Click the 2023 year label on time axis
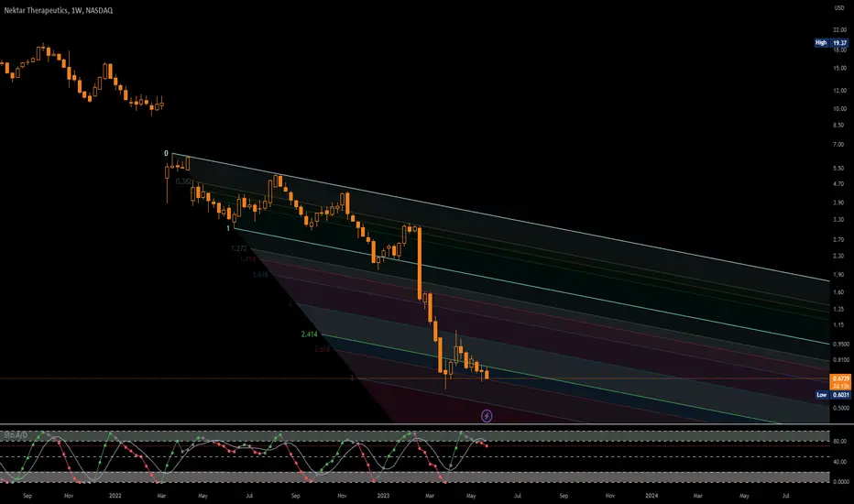 coord(383,496)
